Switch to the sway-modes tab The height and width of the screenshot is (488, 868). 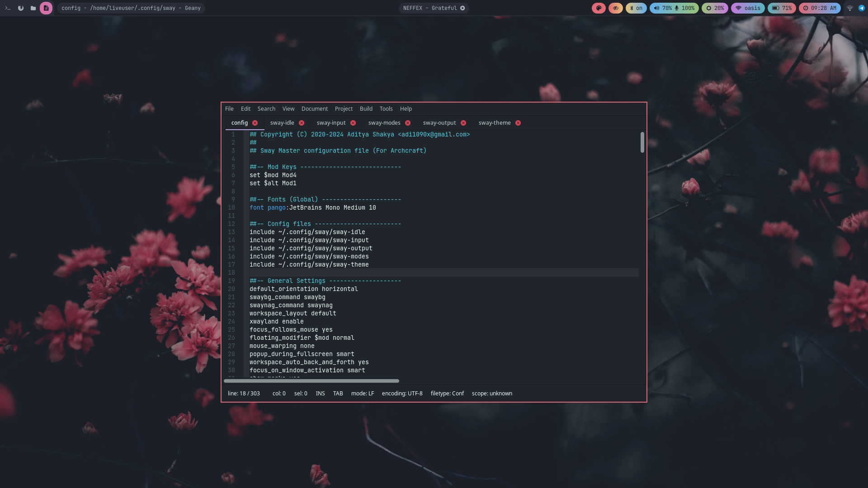click(384, 123)
